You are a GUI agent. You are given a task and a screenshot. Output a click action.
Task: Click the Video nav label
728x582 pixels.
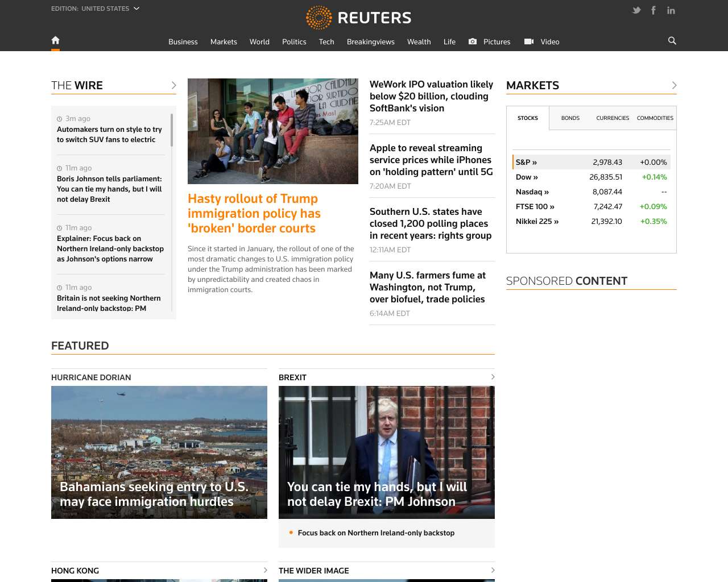tap(550, 41)
